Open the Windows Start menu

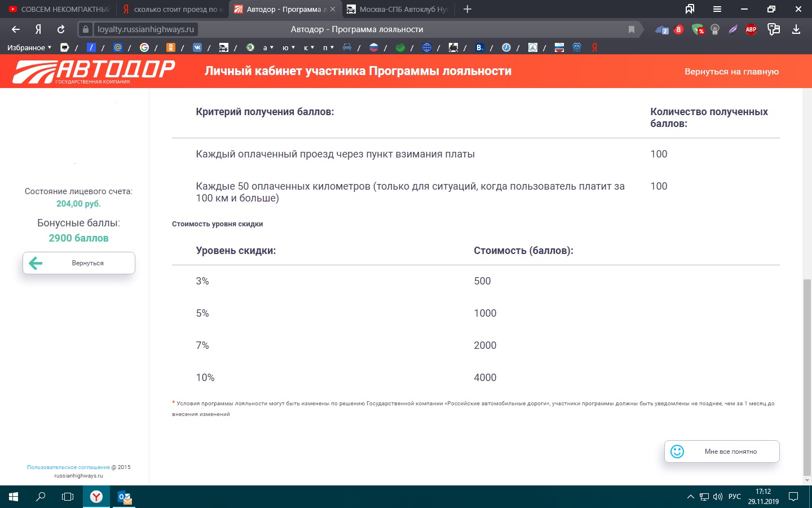pyautogui.click(x=14, y=497)
